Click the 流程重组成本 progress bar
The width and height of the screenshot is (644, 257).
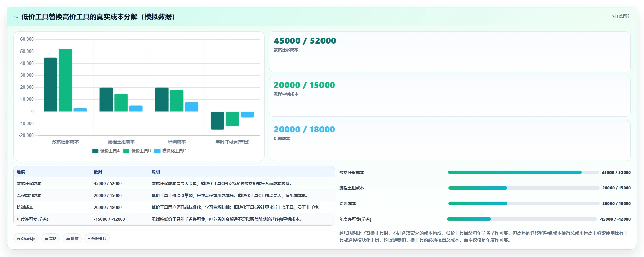click(x=524, y=188)
